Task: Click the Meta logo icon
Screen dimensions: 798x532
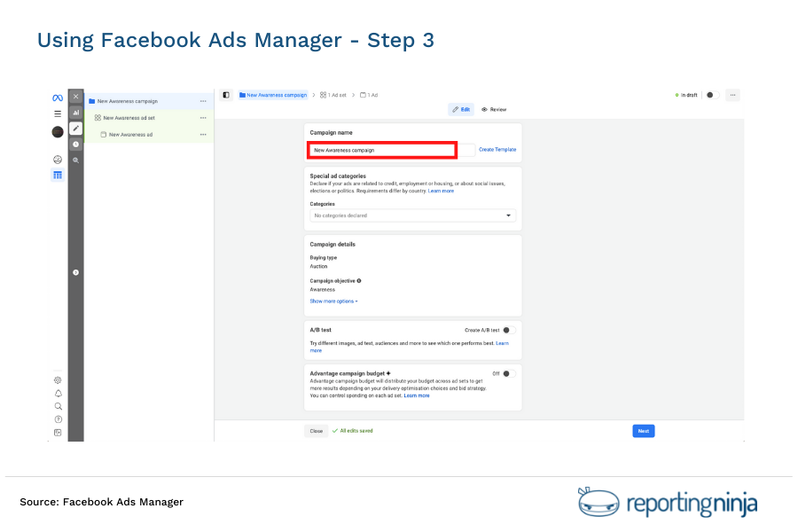Action: (57, 96)
